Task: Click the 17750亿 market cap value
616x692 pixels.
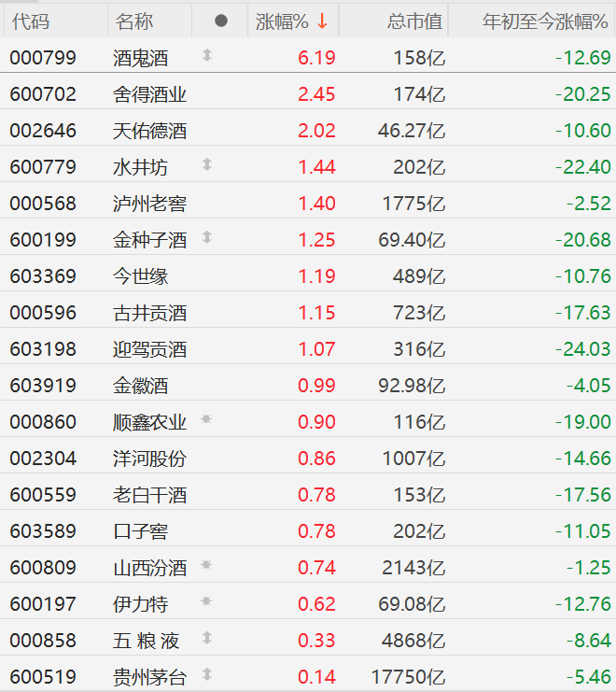Action: (408, 677)
